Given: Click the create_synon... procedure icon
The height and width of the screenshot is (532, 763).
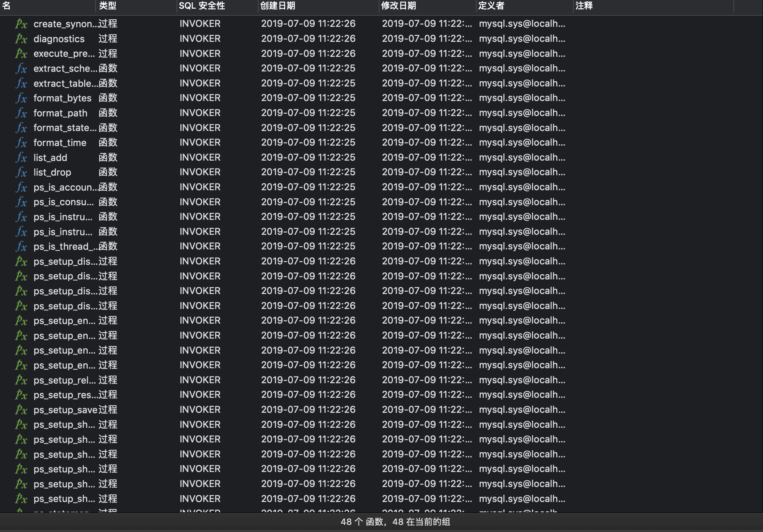Looking at the screenshot, I should [x=21, y=24].
